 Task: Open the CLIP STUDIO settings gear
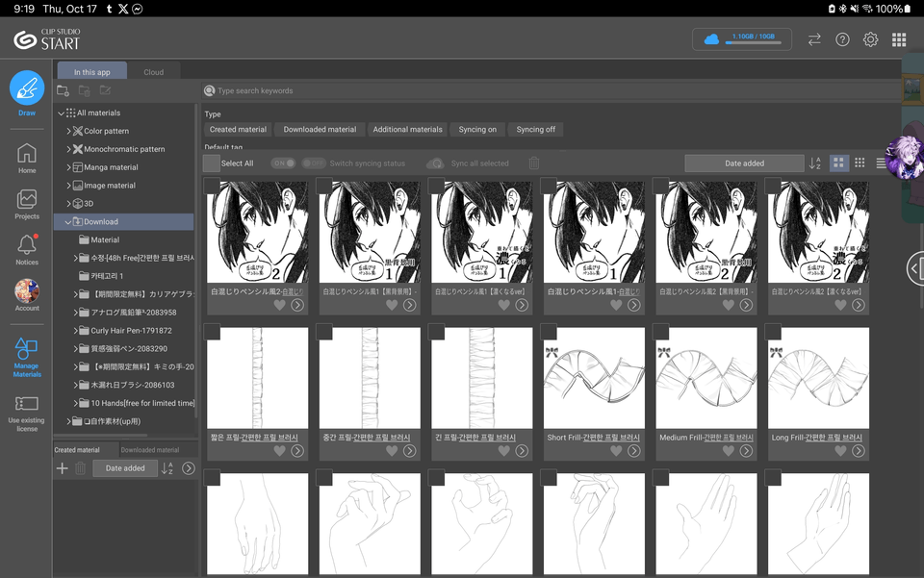[870, 39]
